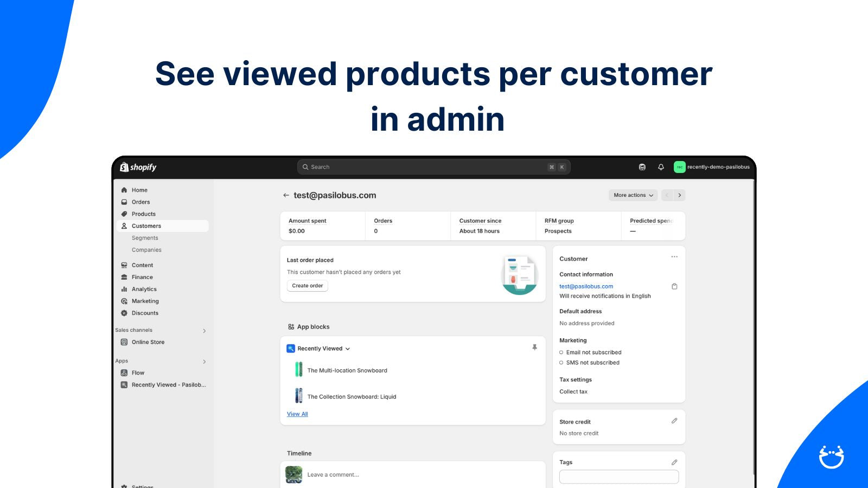Image resolution: width=868 pixels, height=488 pixels.
Task: Click the App blocks grid icon
Action: pyautogui.click(x=291, y=327)
